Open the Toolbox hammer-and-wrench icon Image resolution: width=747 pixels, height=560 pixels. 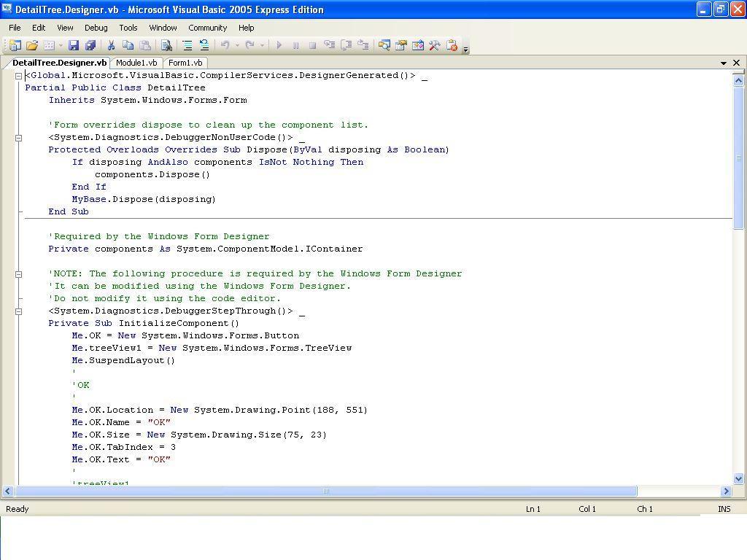435,45
